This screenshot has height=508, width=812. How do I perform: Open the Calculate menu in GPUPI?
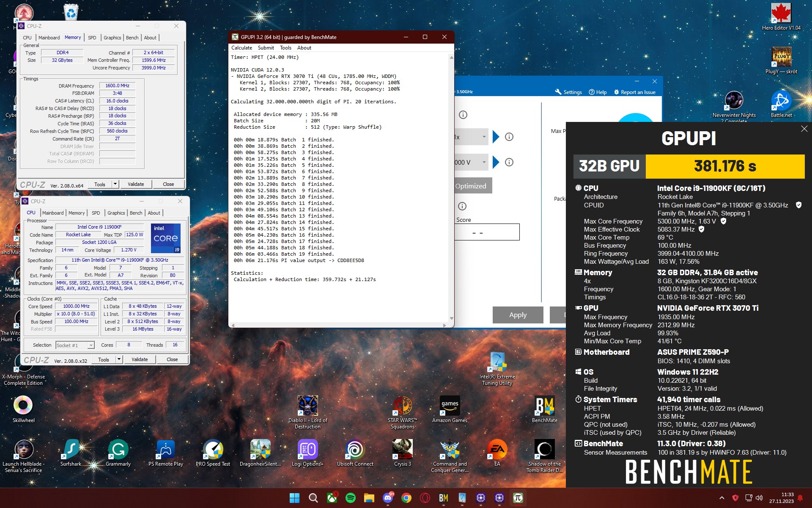[x=241, y=48]
